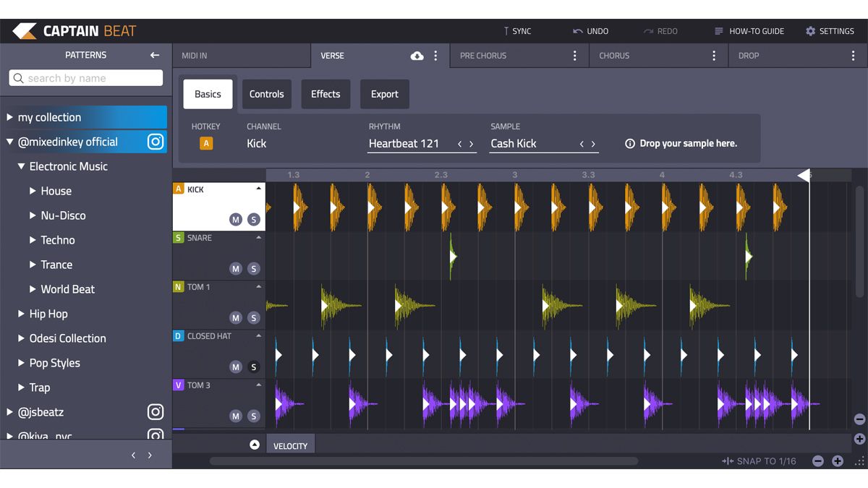Screen dimensions: 868x488
Task: Collapse the @mixedinkey official folder
Action: click(x=10, y=142)
